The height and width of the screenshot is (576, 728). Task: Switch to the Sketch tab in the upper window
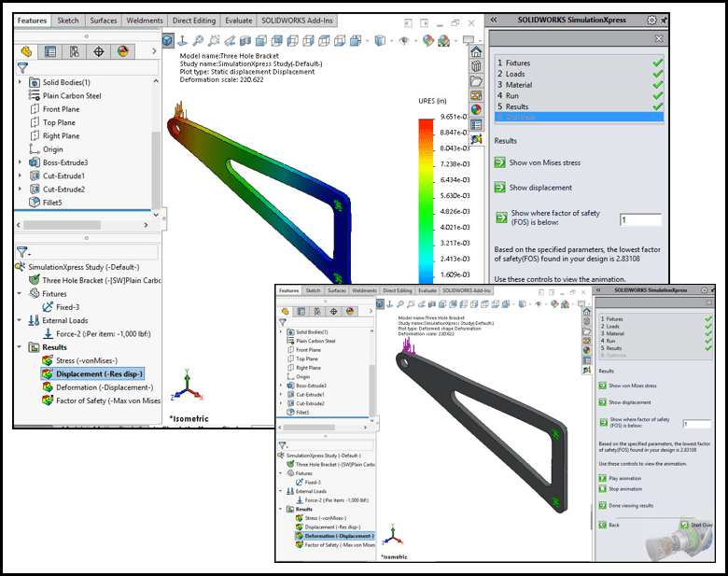coord(68,21)
